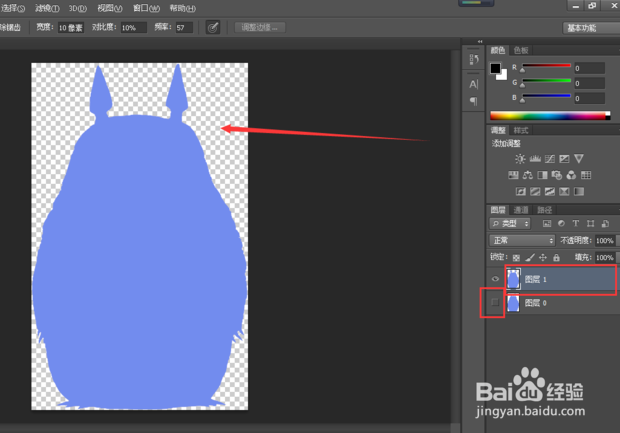Open the 选择(S) menu
This screenshot has height=433, width=620.
tap(13, 8)
